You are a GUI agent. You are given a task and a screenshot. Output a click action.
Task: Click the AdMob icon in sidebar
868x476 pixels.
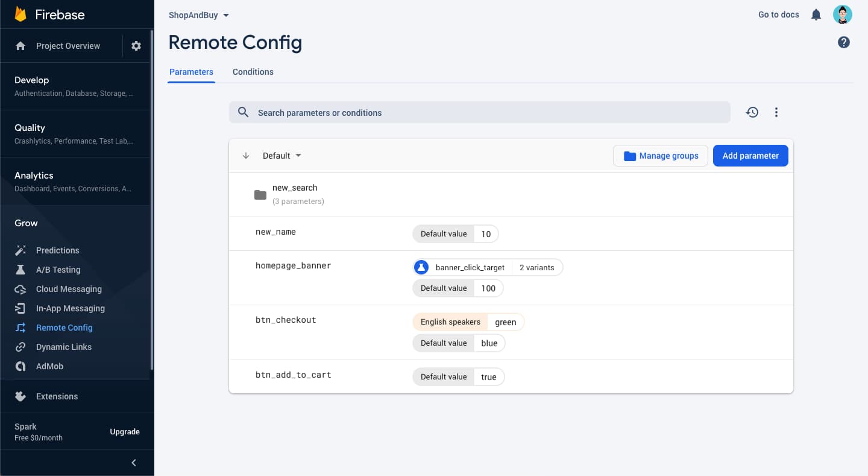click(20, 366)
